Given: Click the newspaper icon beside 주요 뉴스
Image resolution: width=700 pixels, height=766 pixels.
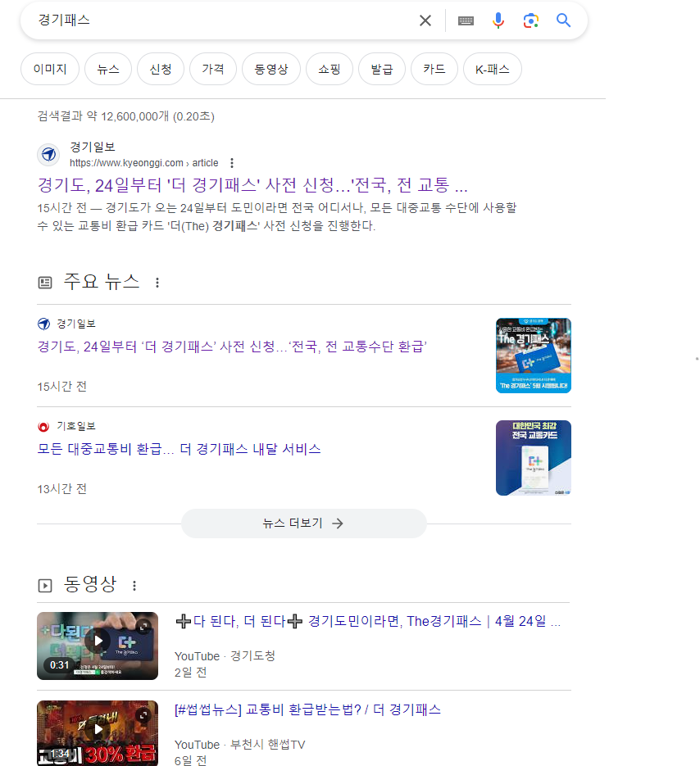Looking at the screenshot, I should (46, 281).
